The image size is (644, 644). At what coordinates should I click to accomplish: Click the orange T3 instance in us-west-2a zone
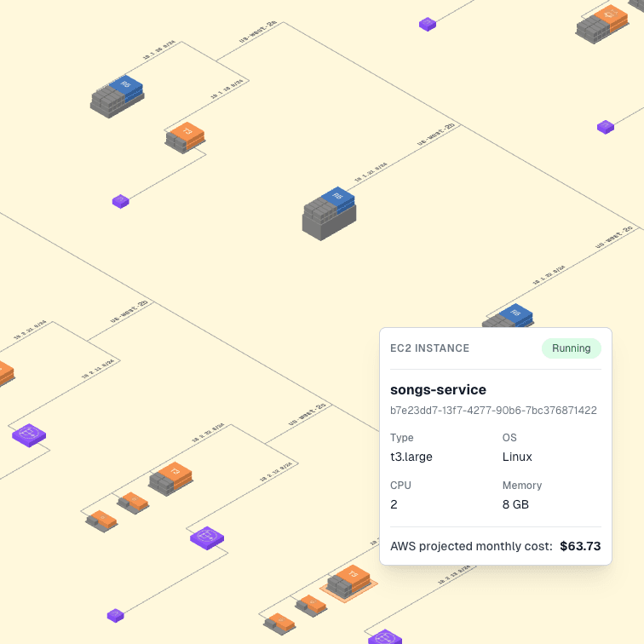pyautogui.click(x=185, y=138)
